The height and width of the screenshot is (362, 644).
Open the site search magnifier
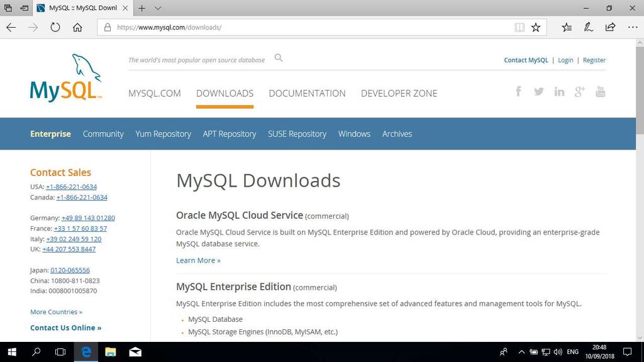pyautogui.click(x=279, y=58)
